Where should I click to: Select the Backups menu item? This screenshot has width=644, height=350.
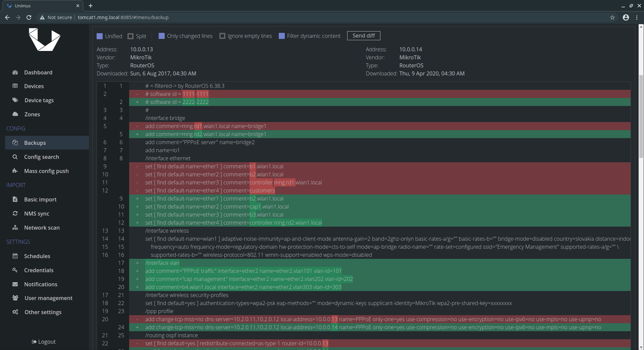[47, 143]
